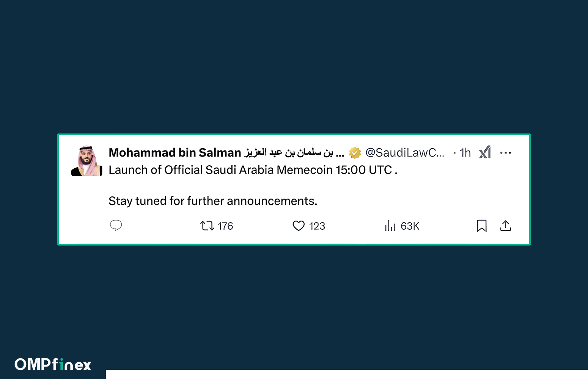Click the "1h" tweet timestamp
The image size is (588, 379).
465,153
